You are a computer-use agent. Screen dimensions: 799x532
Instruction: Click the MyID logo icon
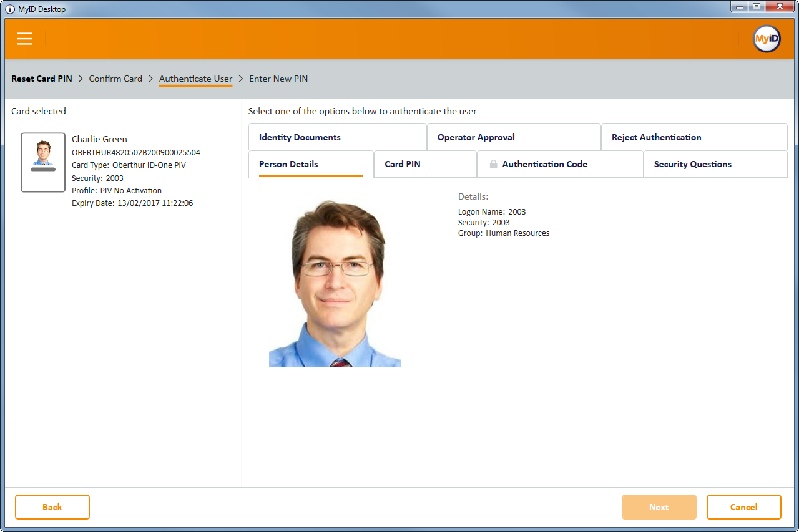766,39
